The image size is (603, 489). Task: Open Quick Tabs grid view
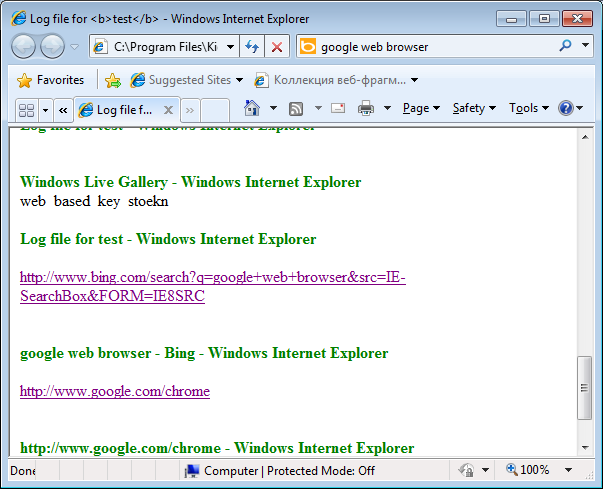pos(27,110)
